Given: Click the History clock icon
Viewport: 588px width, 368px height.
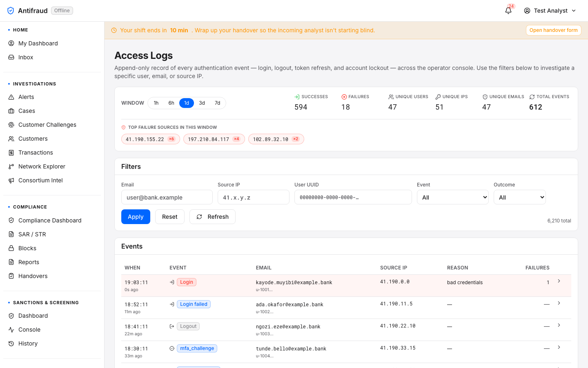Looking at the screenshot, I should [11, 343].
